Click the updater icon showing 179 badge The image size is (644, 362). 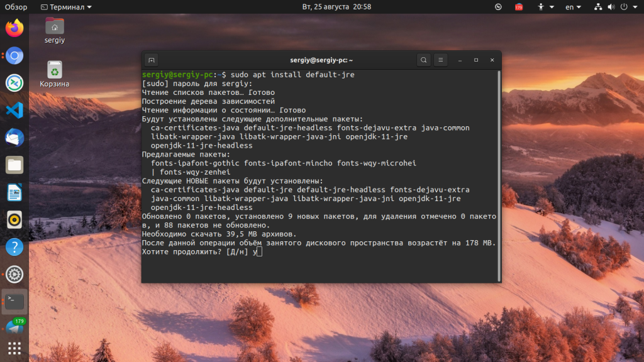tap(14, 326)
